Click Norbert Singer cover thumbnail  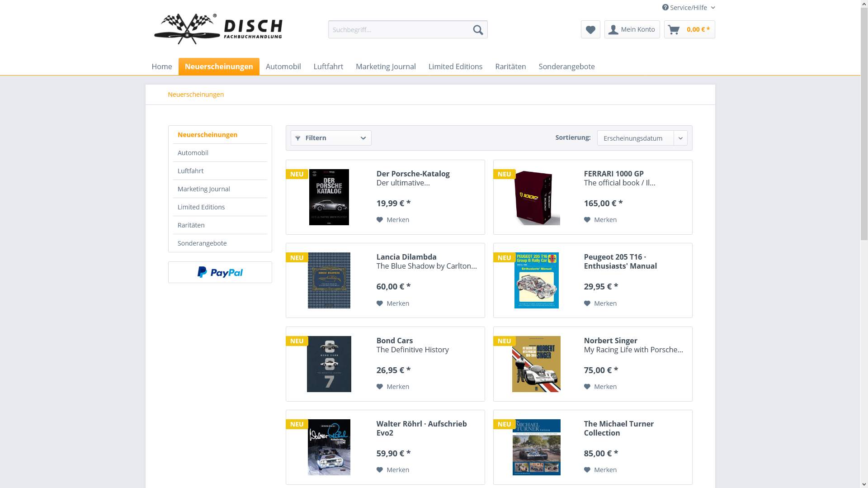point(537,364)
